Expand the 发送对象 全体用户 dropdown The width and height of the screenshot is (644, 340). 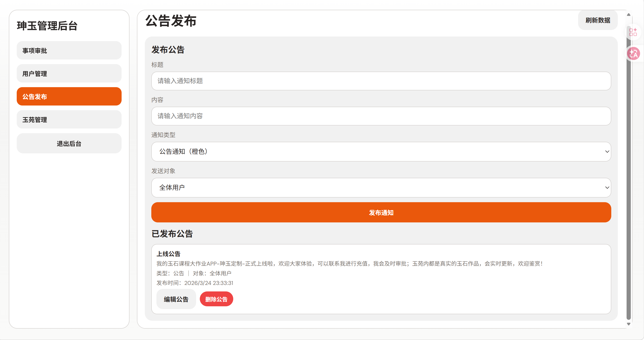point(381,188)
